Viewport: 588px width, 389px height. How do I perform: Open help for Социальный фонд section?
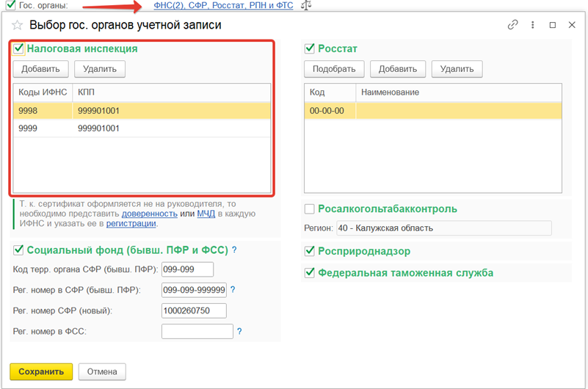(234, 250)
